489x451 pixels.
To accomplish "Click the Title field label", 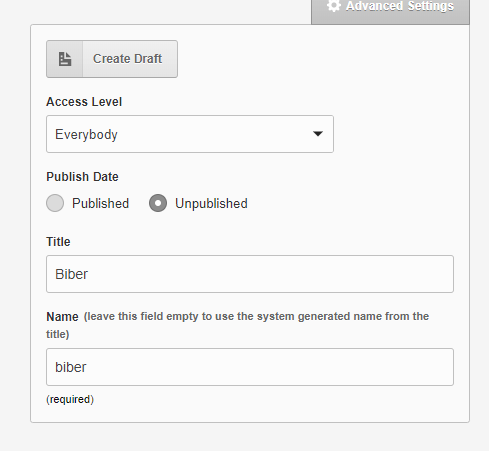I will [x=58, y=242].
